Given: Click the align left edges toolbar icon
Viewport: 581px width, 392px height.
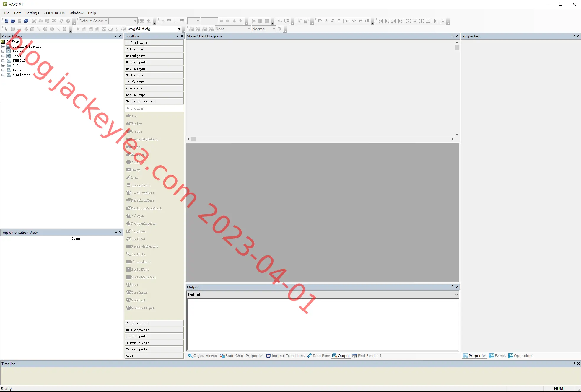Looking at the screenshot, I should click(320, 21).
